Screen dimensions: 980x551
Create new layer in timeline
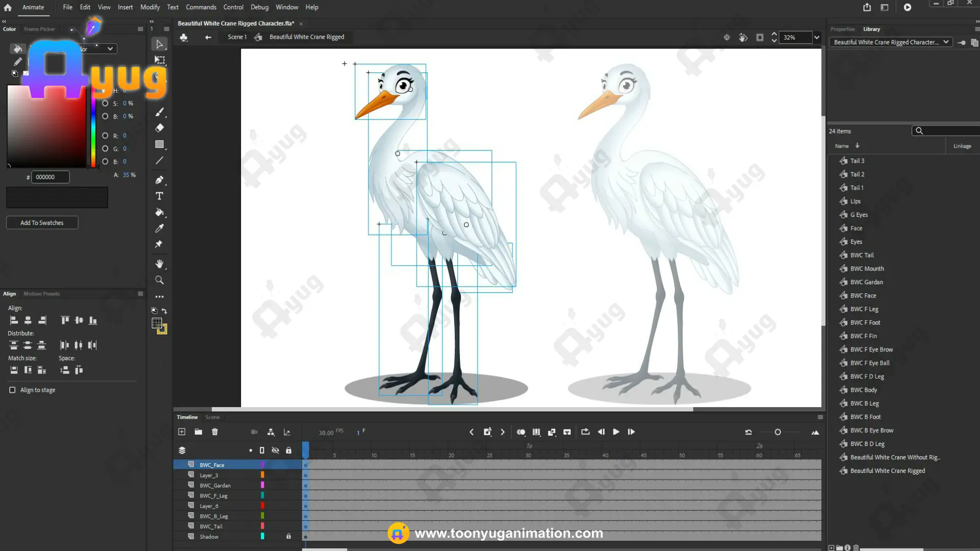(x=182, y=432)
